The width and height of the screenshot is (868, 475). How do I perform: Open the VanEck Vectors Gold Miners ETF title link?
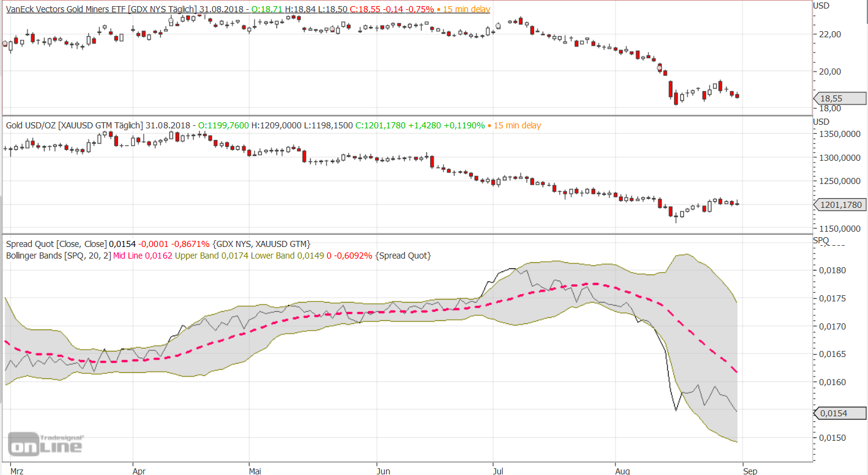(x=64, y=9)
